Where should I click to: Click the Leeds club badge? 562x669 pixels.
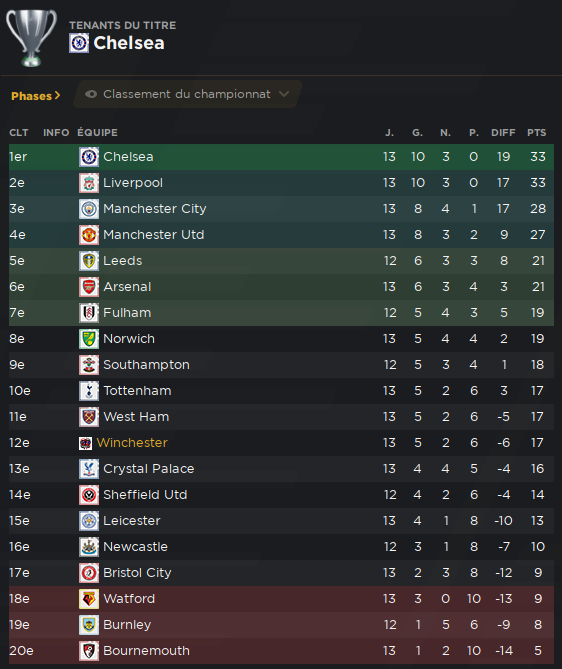(x=89, y=261)
